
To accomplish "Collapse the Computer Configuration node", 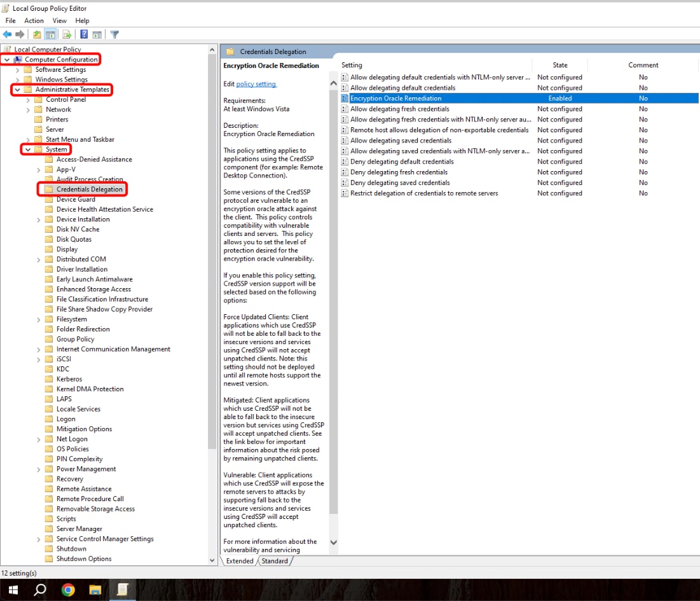I will (x=7, y=60).
